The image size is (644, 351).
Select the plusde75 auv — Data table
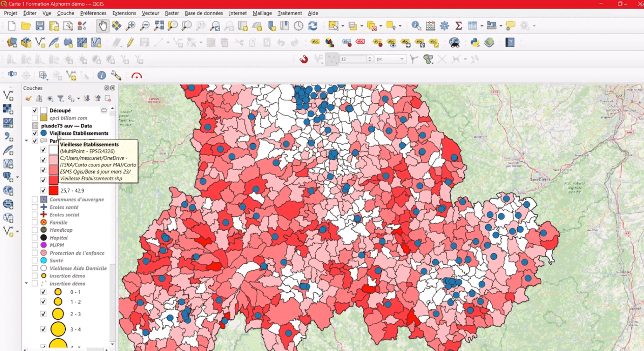tap(66, 126)
